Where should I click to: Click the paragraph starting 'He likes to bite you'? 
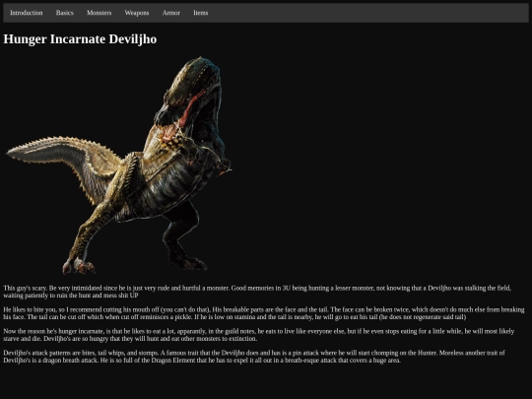[x=264, y=313]
